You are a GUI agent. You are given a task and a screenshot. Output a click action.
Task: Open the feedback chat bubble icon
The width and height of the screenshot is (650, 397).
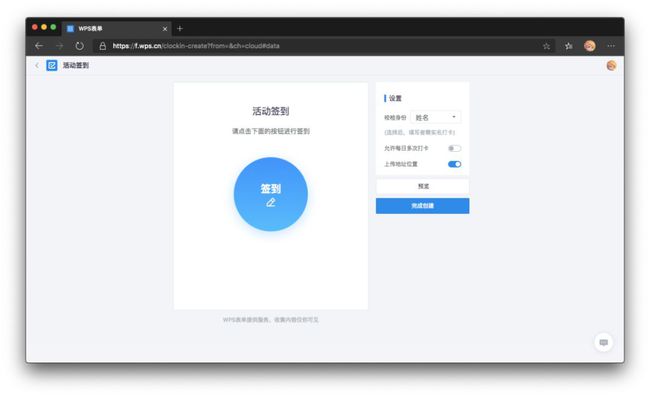[604, 342]
